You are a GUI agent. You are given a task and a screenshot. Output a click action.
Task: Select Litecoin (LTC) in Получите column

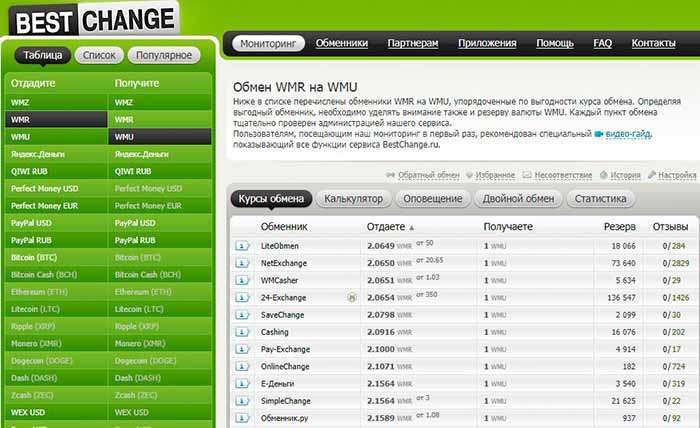[160, 309]
